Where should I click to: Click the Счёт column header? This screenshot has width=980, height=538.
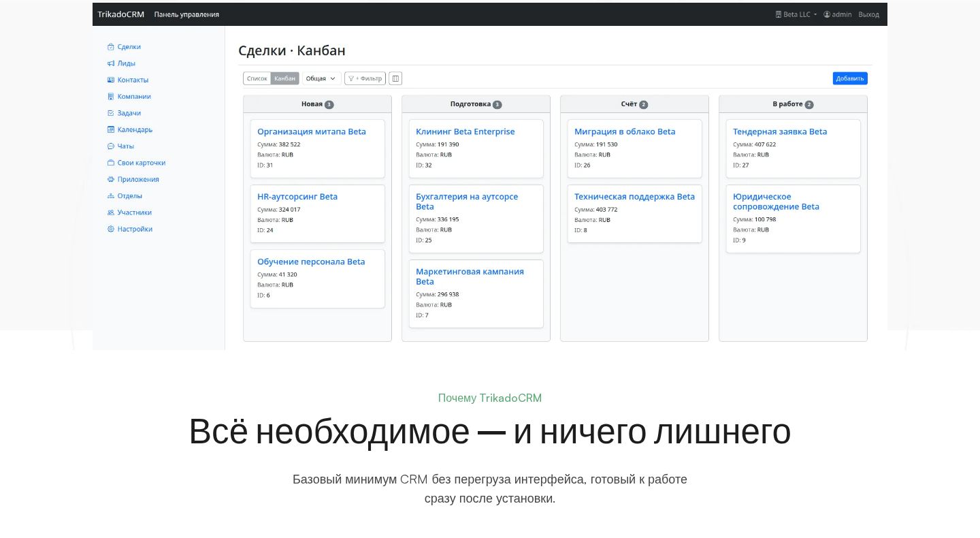point(634,104)
